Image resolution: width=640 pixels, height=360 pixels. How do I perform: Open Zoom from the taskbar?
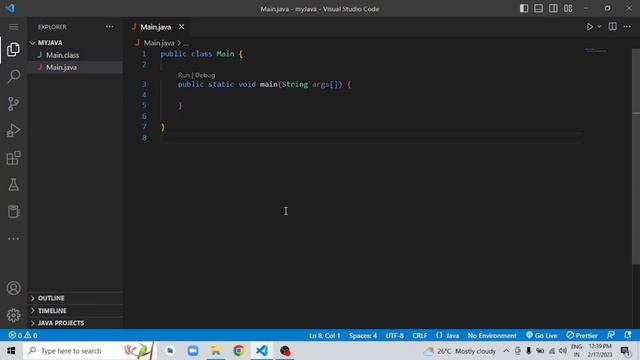pos(193,351)
